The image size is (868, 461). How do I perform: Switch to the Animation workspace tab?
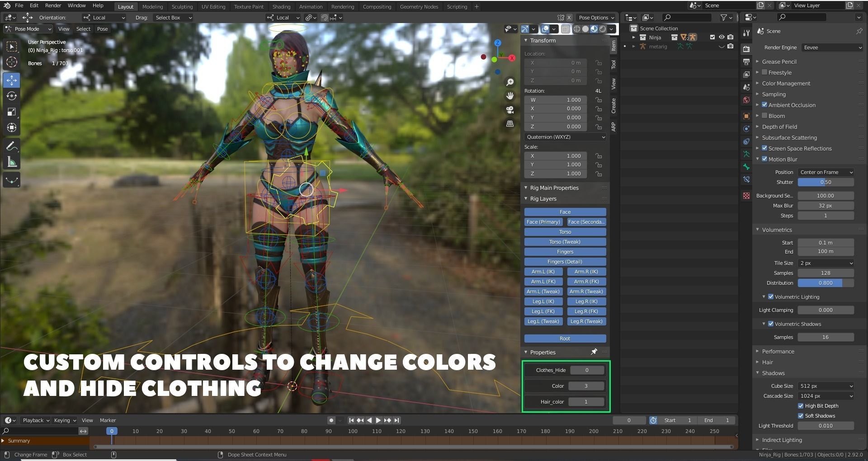(x=311, y=7)
